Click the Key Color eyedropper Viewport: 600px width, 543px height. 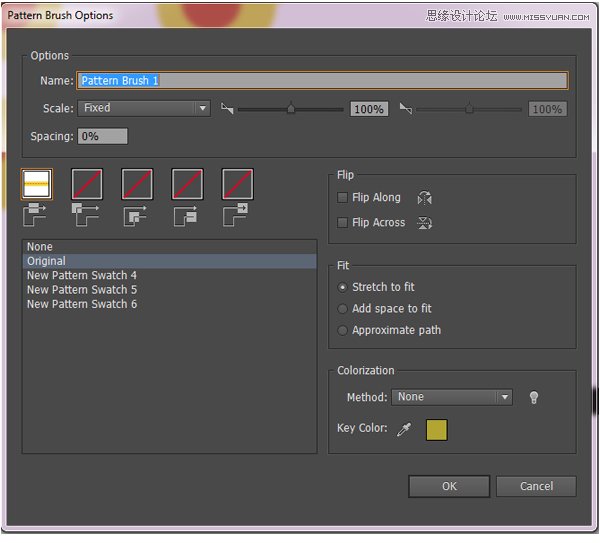pos(404,429)
